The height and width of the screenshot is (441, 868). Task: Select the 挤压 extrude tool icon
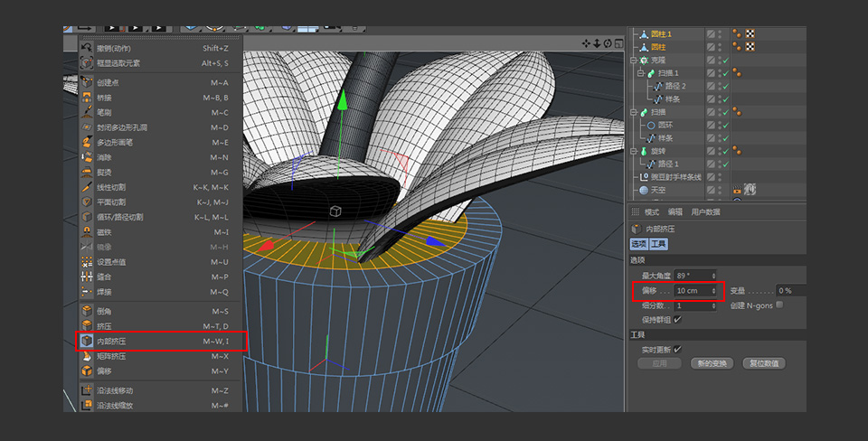(87, 326)
